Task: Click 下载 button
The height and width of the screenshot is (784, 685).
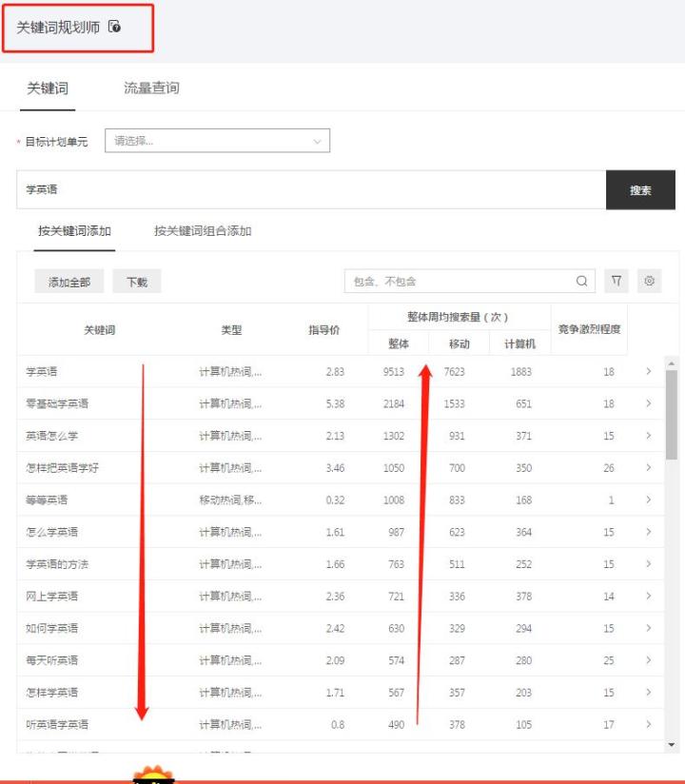Action: tap(136, 282)
